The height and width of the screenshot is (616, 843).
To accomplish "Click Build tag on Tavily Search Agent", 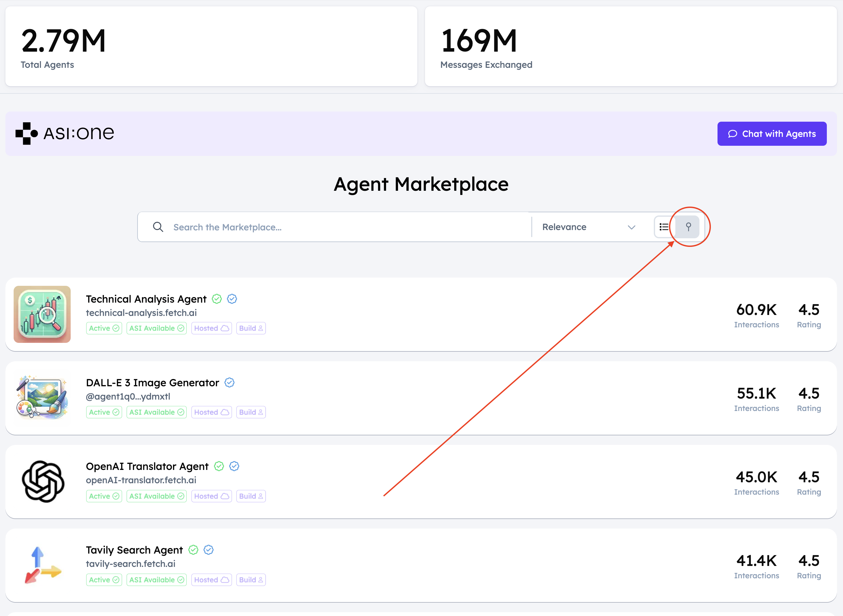I will (251, 580).
